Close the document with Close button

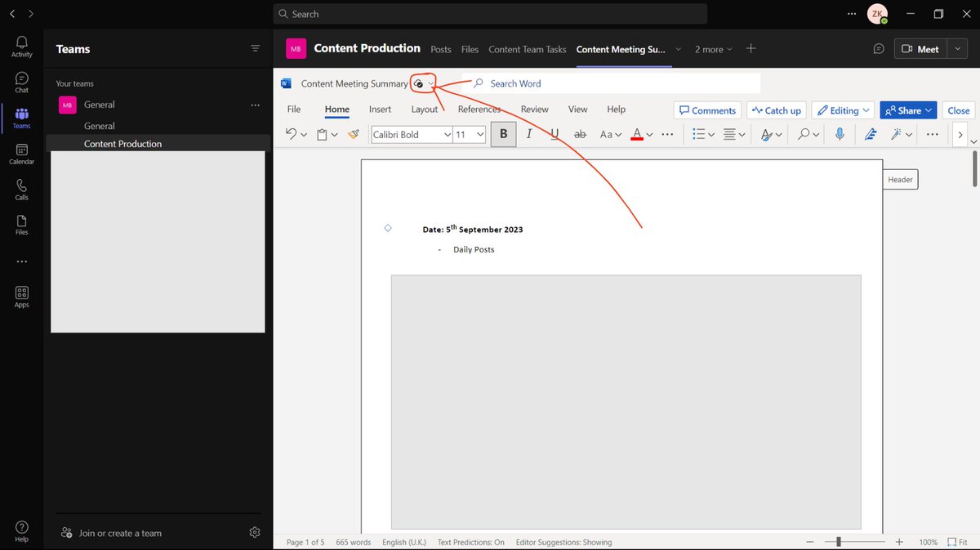pos(959,110)
